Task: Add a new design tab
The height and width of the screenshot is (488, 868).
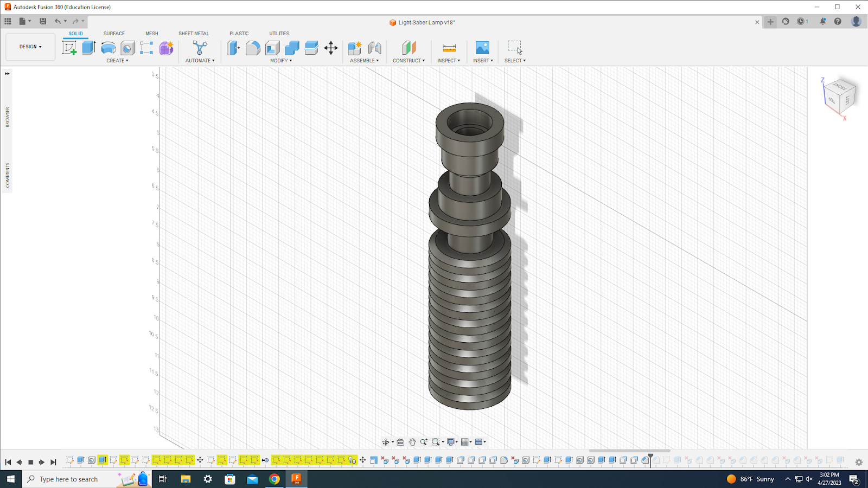Action: (x=770, y=22)
